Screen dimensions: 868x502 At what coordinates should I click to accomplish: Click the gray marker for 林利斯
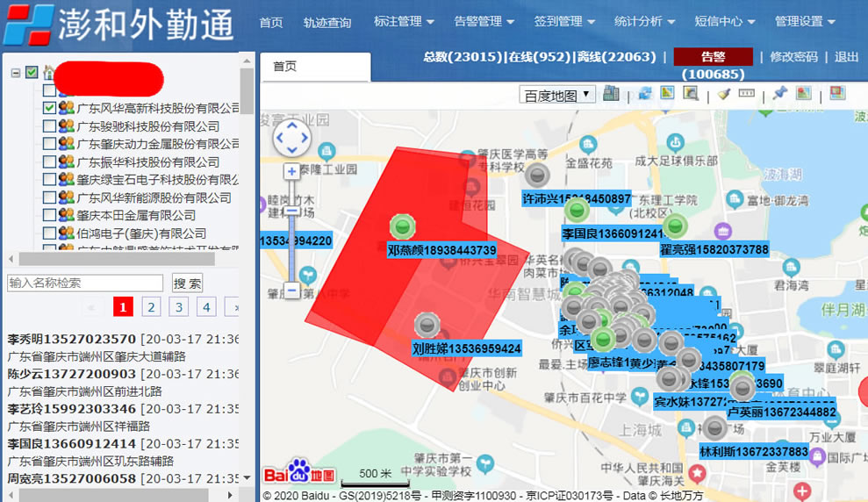(x=714, y=427)
